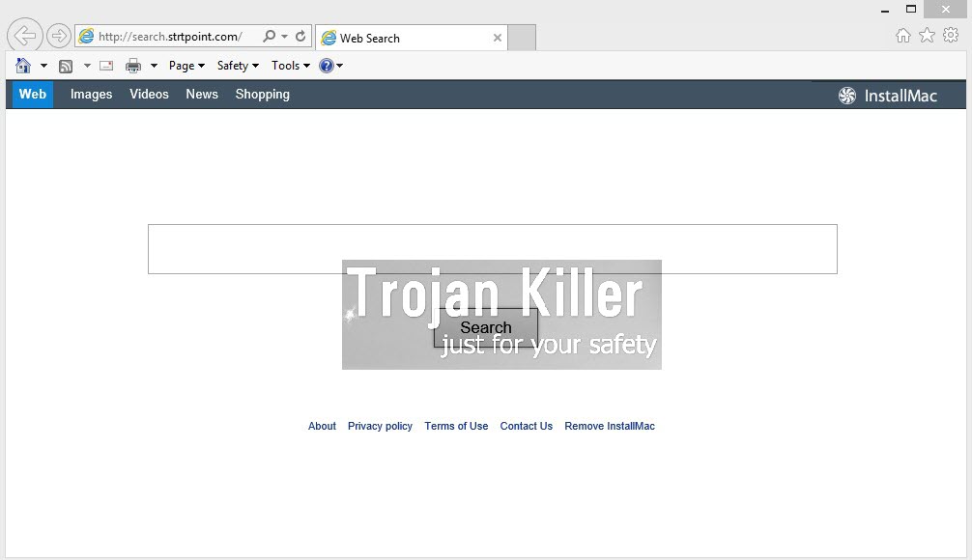Open the Safety dropdown menu
Screen dimensions: 972x560
click(x=238, y=66)
